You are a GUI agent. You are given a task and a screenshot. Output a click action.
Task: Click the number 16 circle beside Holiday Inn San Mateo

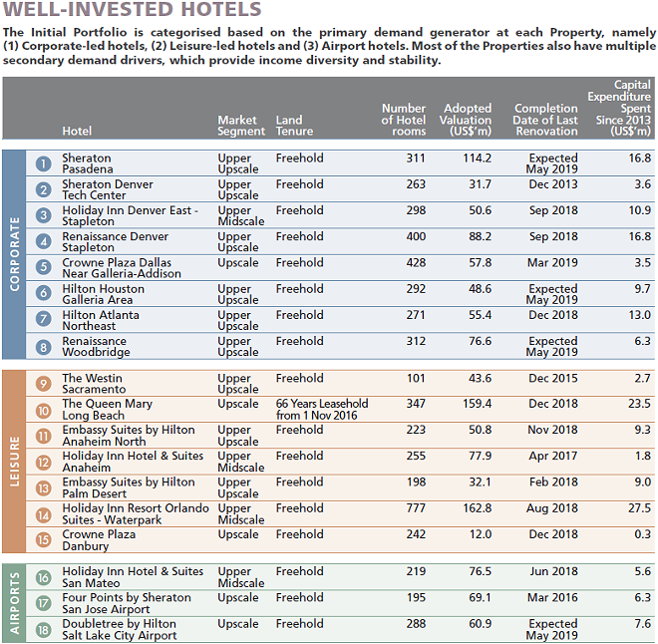click(x=43, y=578)
